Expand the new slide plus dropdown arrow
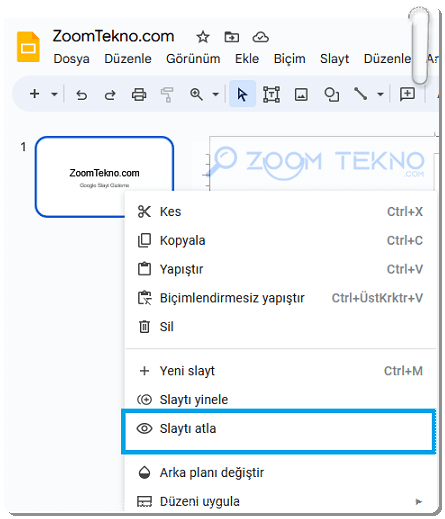Viewport: 445px width, 519px height. pyautogui.click(x=54, y=94)
